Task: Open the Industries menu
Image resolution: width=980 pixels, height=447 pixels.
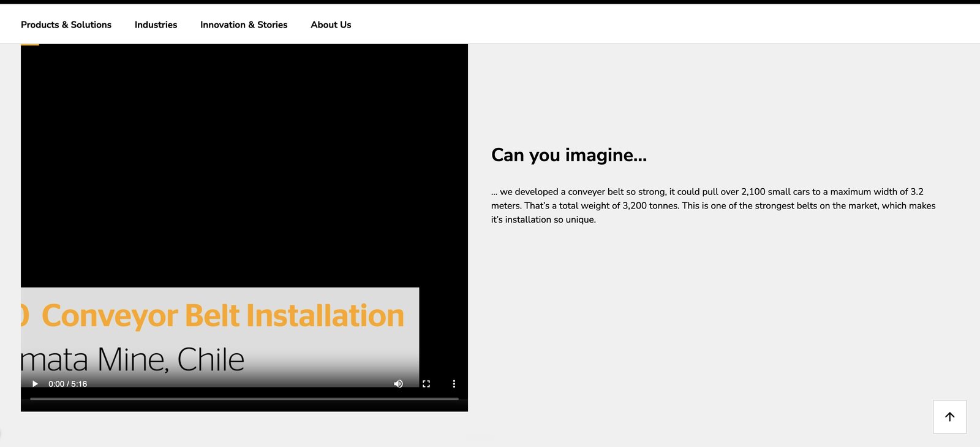Action: click(156, 25)
